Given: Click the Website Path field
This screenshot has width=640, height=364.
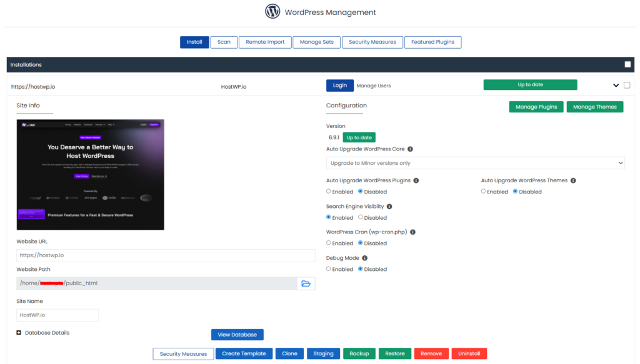Looking at the screenshot, I should click(x=157, y=283).
